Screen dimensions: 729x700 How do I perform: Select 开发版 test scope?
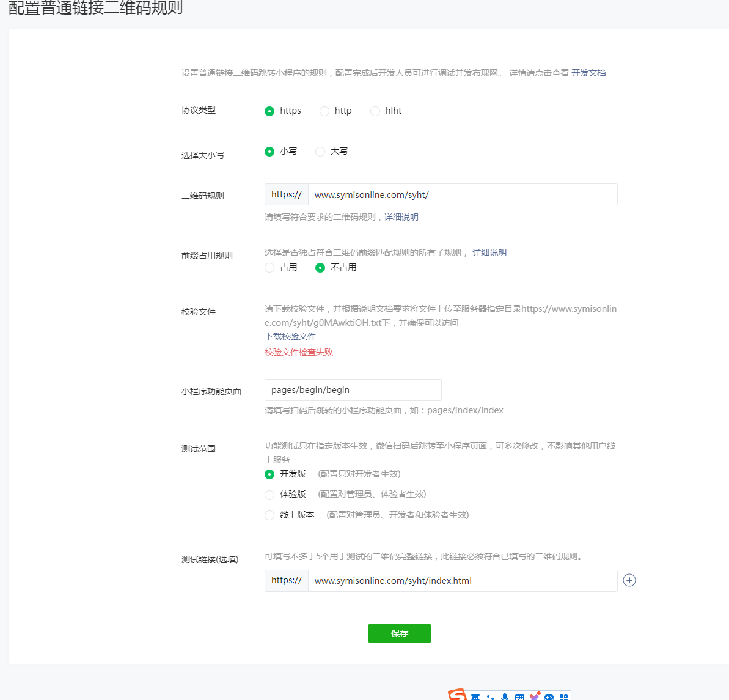(269, 474)
